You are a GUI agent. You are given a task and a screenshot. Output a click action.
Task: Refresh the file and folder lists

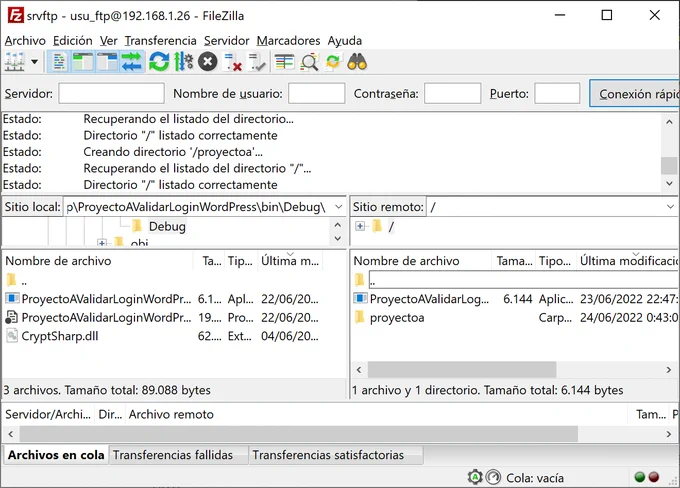point(159,62)
